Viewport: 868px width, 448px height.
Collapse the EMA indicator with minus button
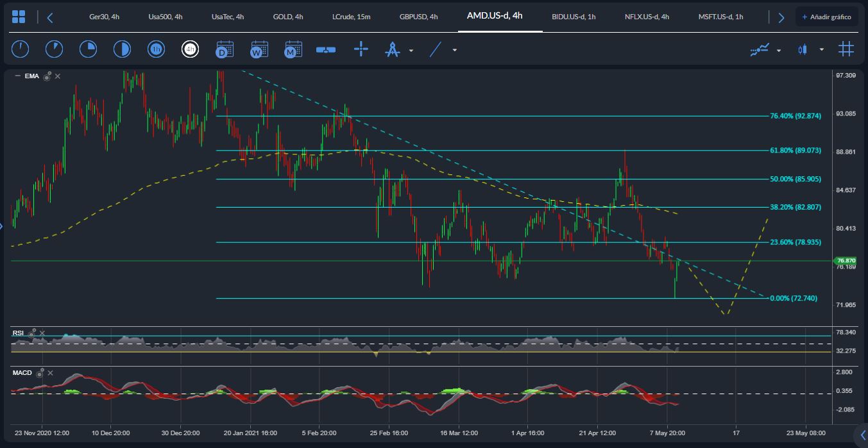coord(17,76)
